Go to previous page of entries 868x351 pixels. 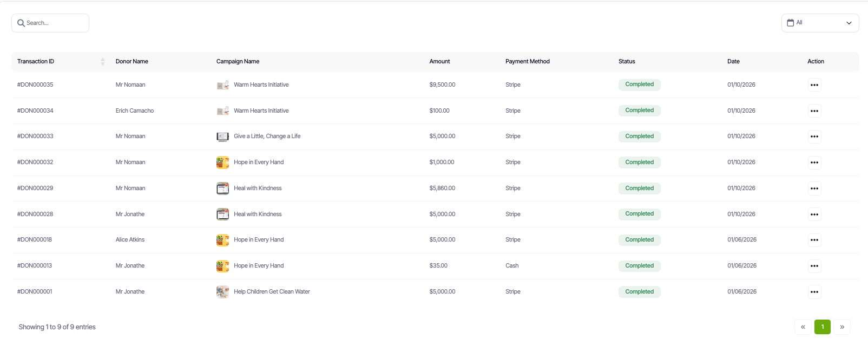[803, 327]
